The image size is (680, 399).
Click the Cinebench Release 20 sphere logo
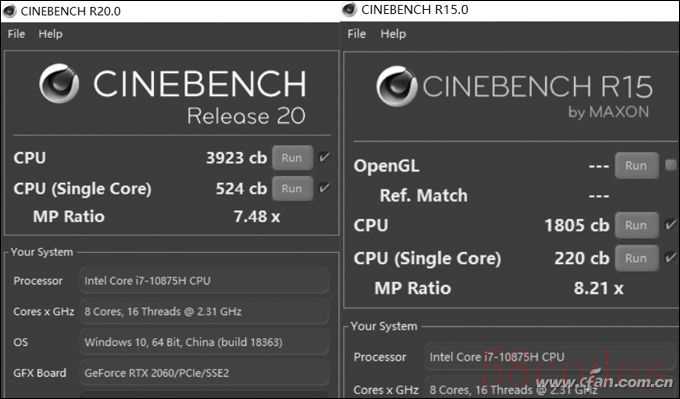59,83
